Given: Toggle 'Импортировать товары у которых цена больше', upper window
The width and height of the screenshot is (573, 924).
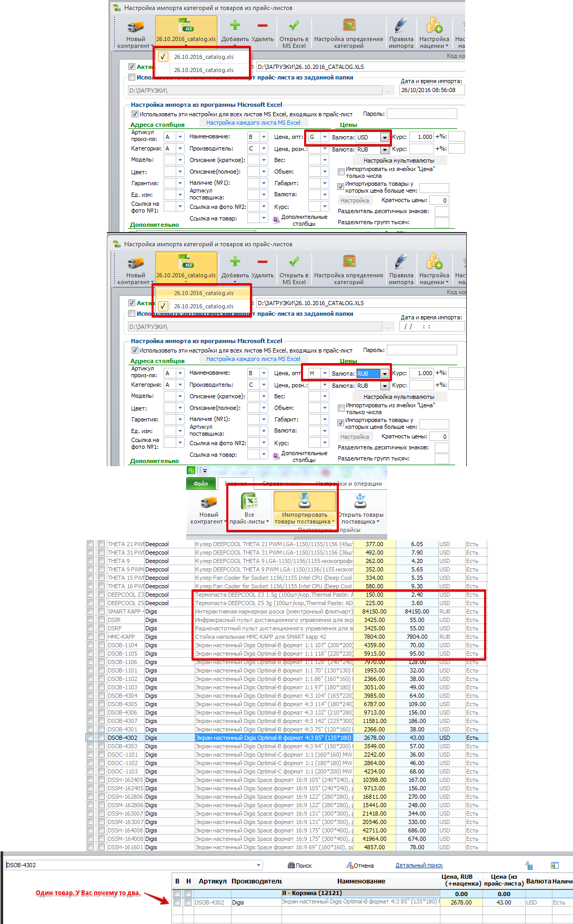Looking at the screenshot, I should click(x=340, y=186).
